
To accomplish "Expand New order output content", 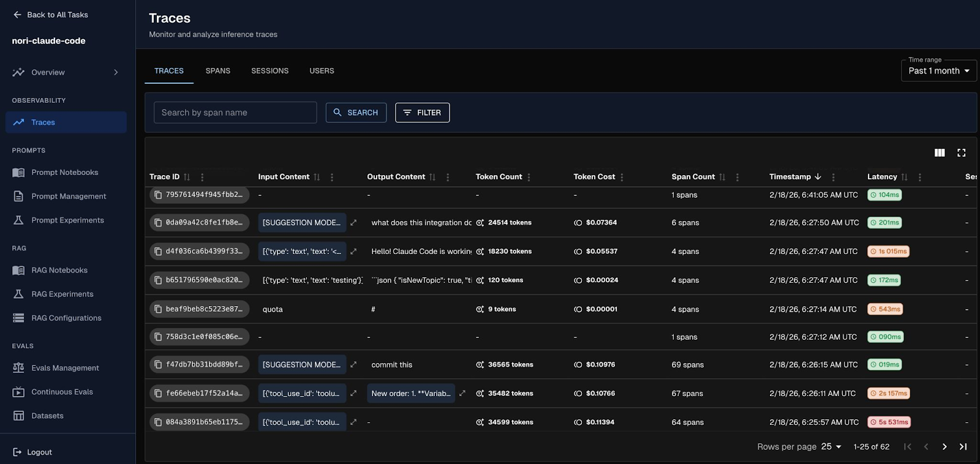I will click(462, 394).
